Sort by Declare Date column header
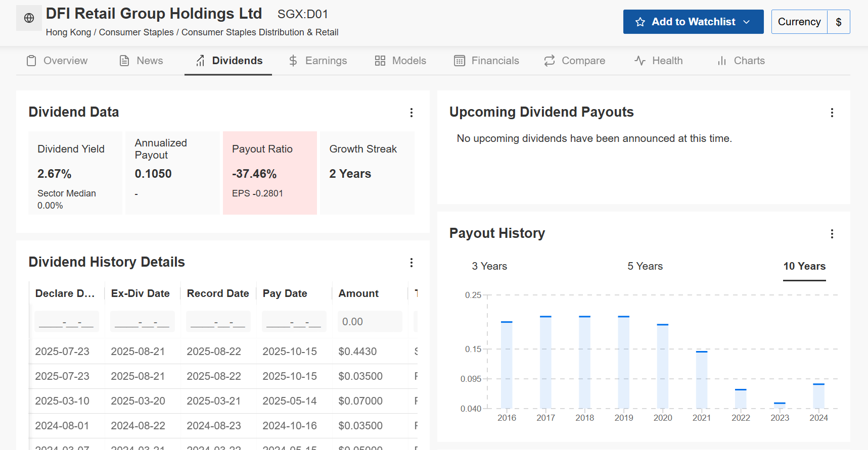The height and width of the screenshot is (450, 868). pyautogui.click(x=65, y=293)
